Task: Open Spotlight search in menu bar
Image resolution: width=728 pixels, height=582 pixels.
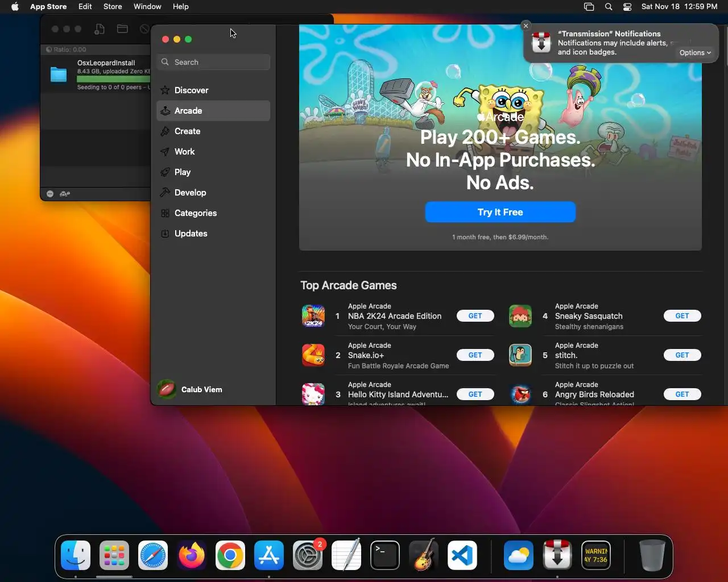Action: (609, 7)
